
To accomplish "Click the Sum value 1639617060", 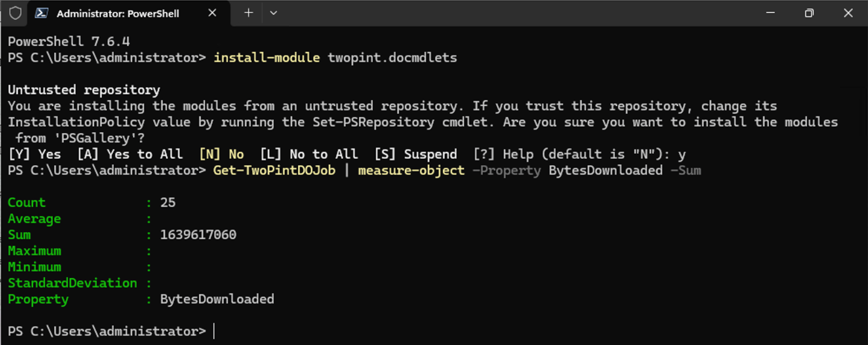I will [198, 235].
